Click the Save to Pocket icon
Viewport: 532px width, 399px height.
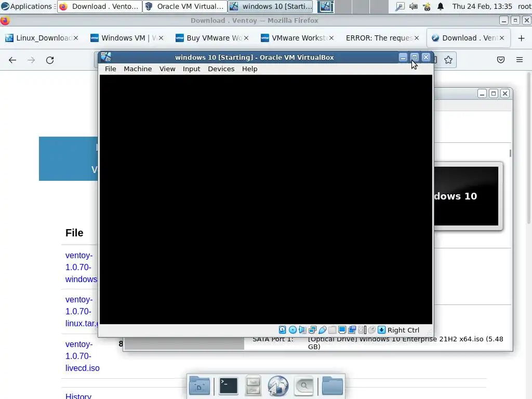[x=501, y=60]
